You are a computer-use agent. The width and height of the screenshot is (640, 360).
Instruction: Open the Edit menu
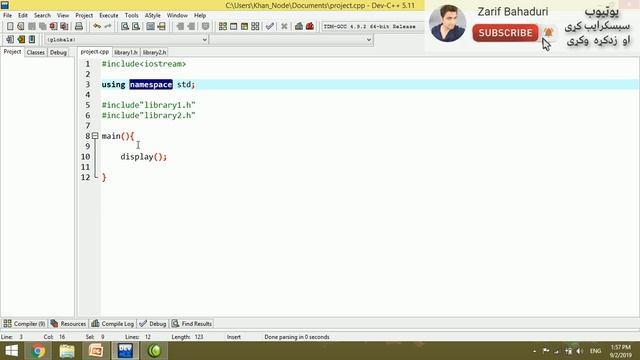[23, 15]
